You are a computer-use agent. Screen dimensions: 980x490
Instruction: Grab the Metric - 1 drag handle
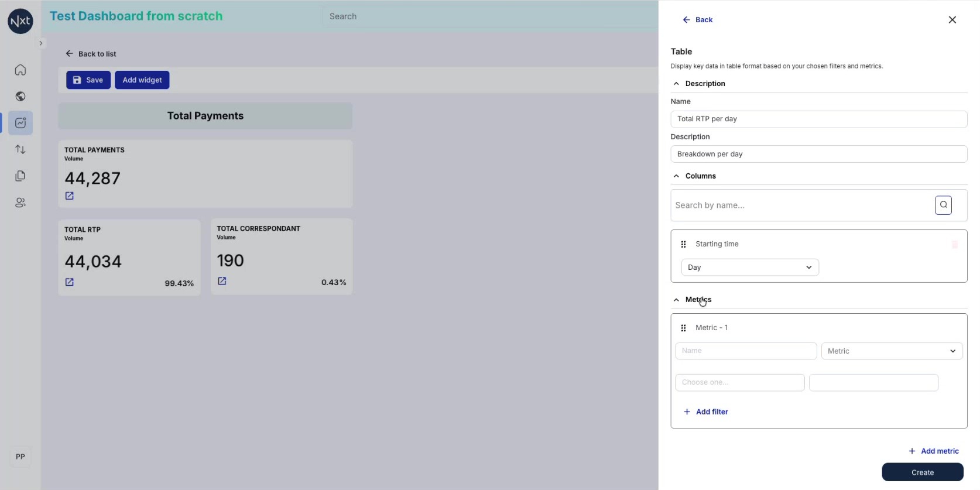(683, 328)
